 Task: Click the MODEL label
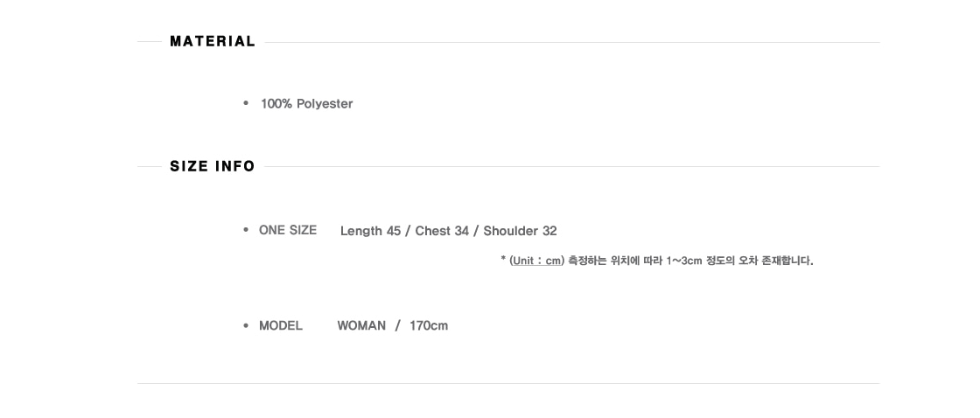[x=281, y=325]
